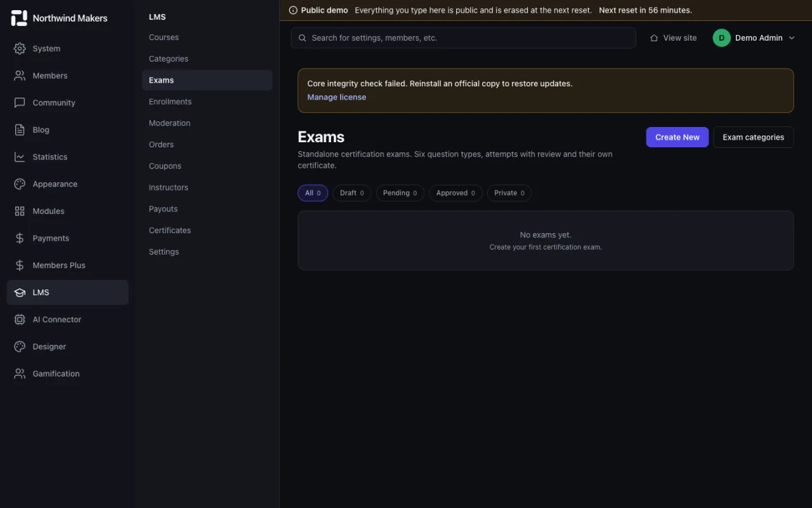
Task: Click the Designer palette icon
Action: point(20,347)
